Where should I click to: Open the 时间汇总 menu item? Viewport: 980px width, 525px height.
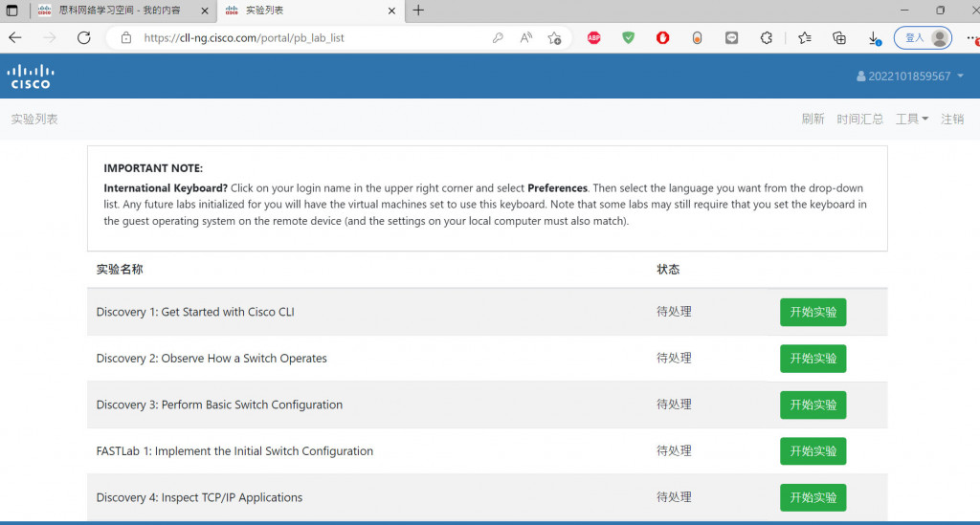pos(860,120)
